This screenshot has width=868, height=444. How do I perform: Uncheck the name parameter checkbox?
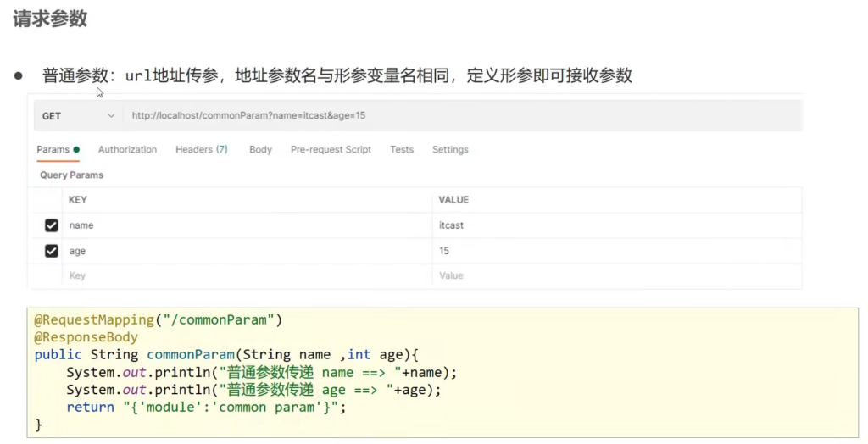pyautogui.click(x=52, y=225)
